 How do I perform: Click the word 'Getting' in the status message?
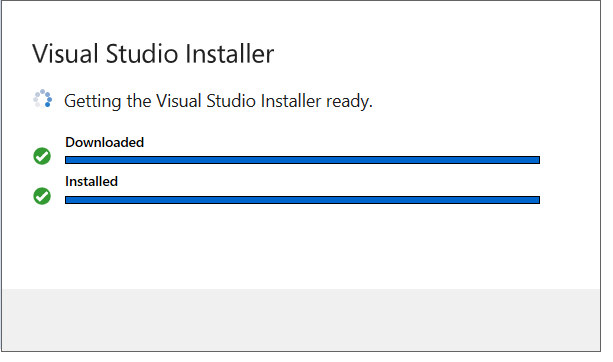click(x=93, y=102)
